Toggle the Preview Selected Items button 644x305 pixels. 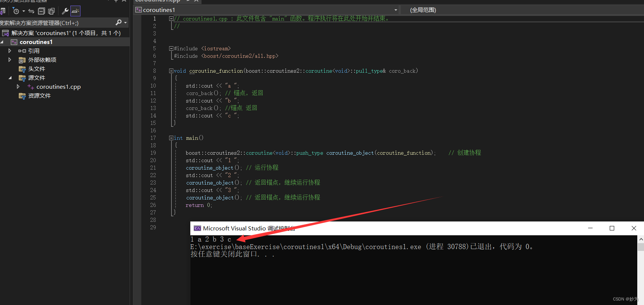75,11
